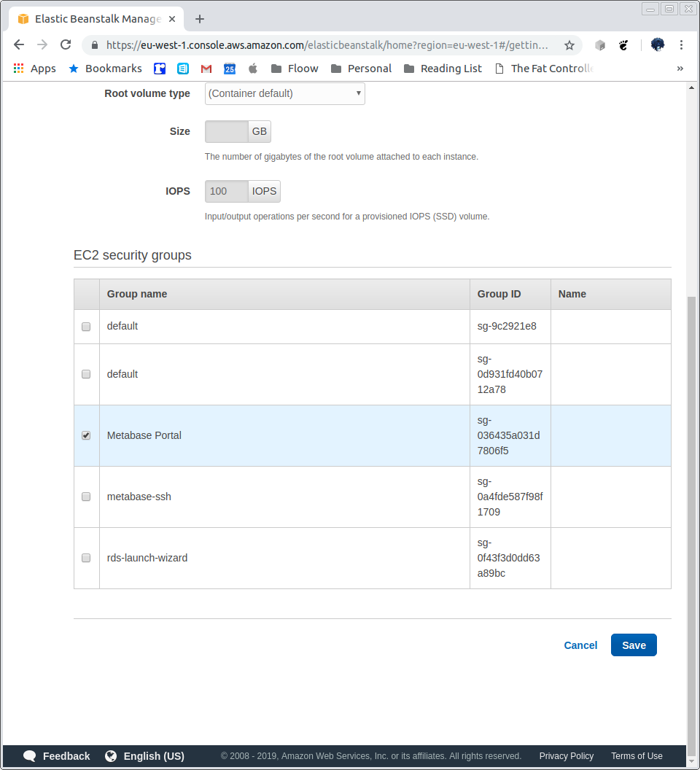Click the Feedback footer label
700x770 pixels.
click(66, 755)
